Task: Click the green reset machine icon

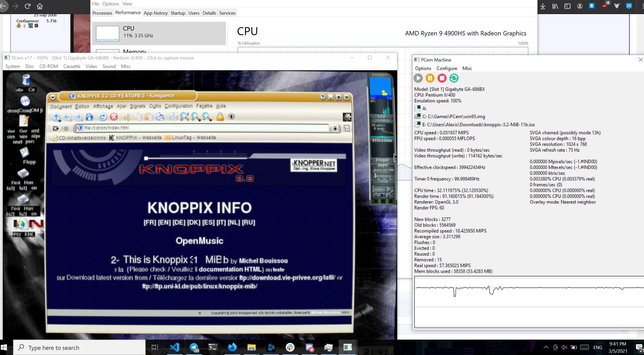Action: point(454,78)
